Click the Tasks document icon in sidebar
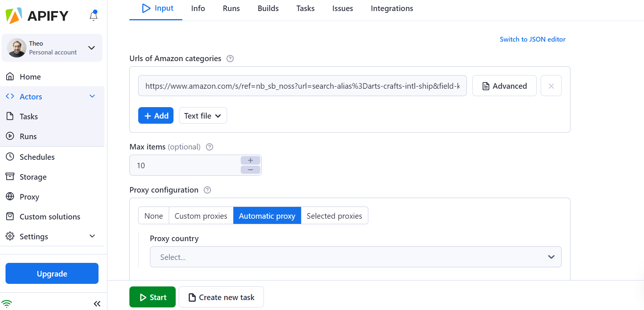 coord(10,116)
